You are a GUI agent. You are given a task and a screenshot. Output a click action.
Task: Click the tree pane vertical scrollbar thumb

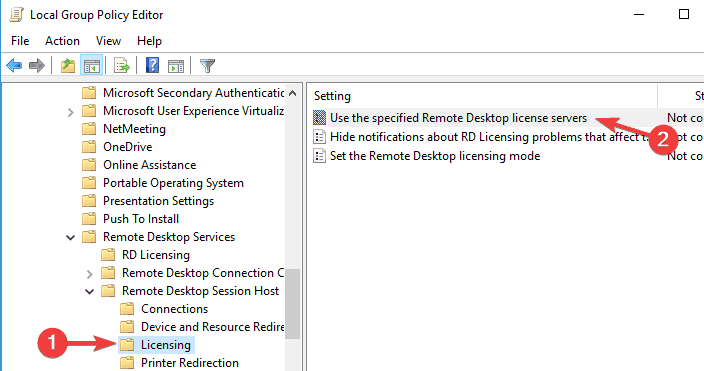293,304
